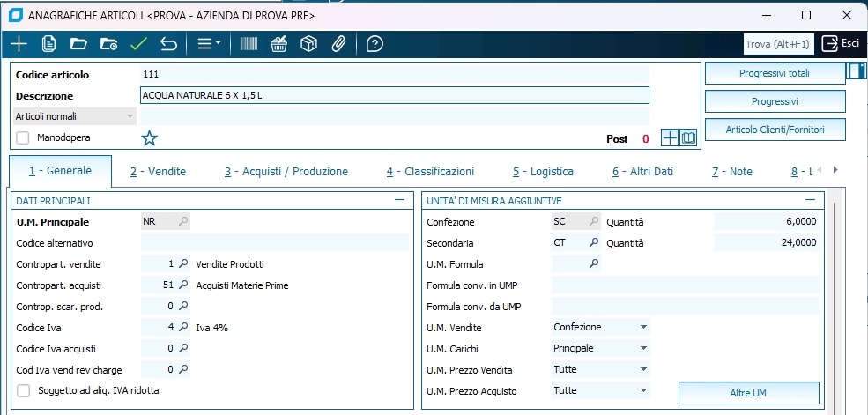Open the barcode tool in toolbar

click(x=249, y=44)
